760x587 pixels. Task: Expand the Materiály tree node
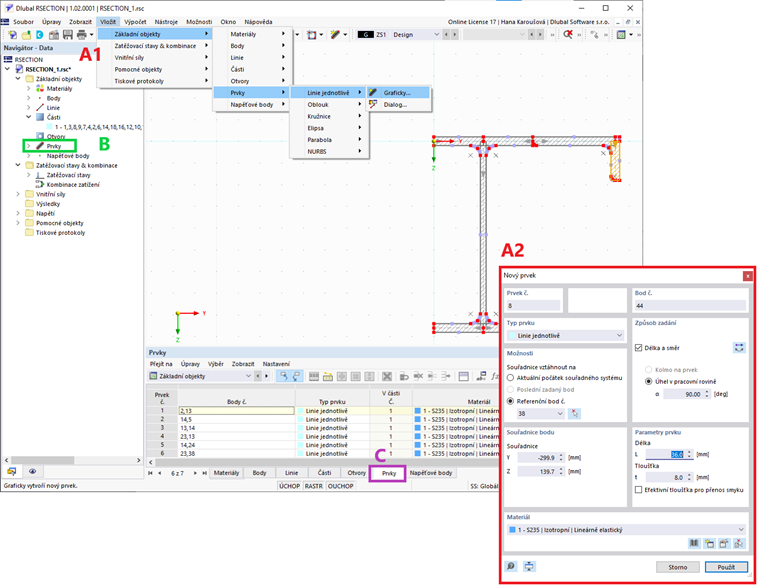[x=29, y=89]
